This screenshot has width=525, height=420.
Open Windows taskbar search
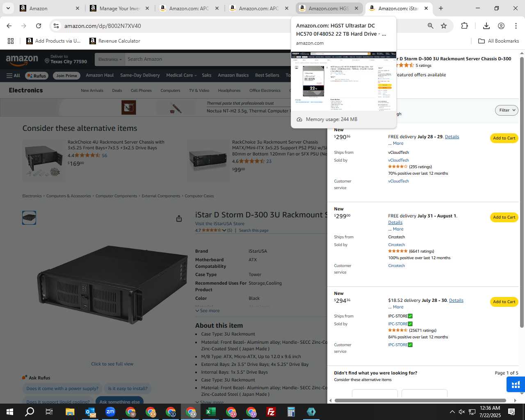tap(30, 412)
